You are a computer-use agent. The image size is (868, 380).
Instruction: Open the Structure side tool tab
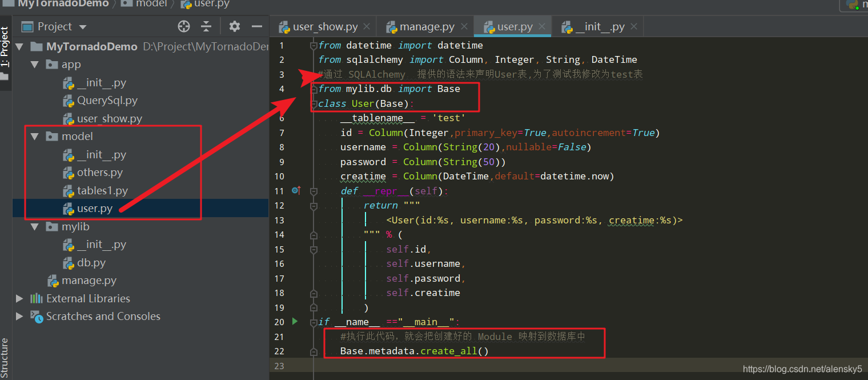[x=5, y=358]
